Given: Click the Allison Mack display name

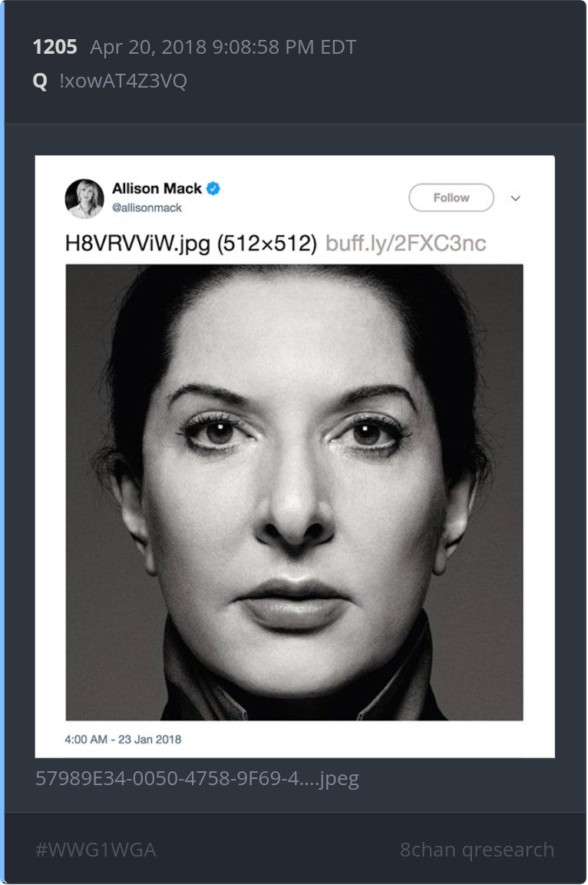Looking at the screenshot, I should pyautogui.click(x=157, y=188).
